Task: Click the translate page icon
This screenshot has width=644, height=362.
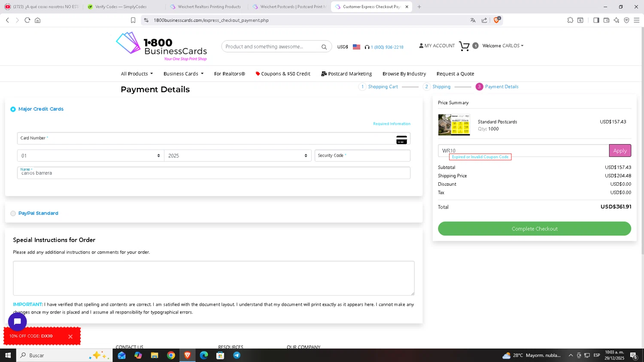Action: point(473,20)
